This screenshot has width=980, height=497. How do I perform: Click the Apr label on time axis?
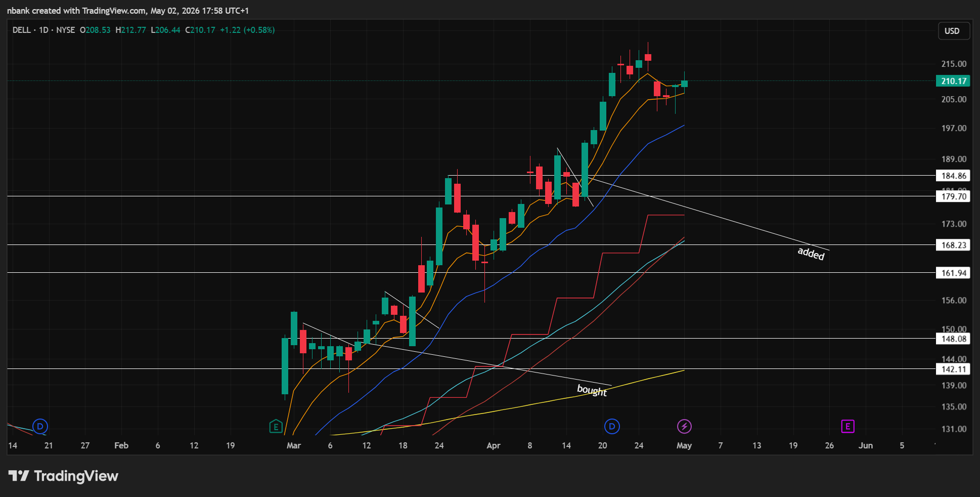493,445
